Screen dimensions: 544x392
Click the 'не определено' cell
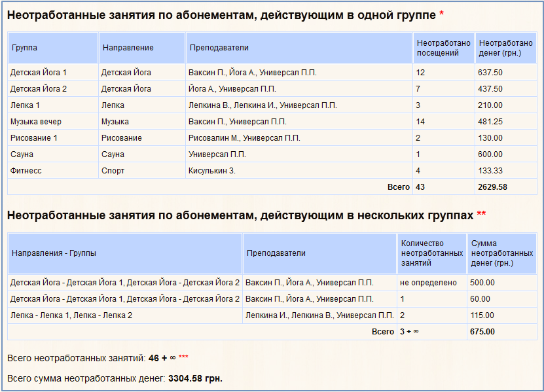pos(424,283)
